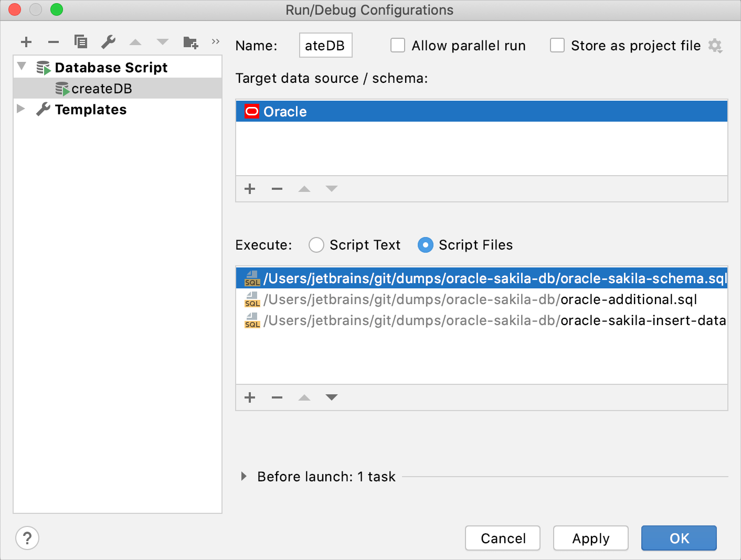
Task: Select Script Files radio option
Action: click(426, 245)
